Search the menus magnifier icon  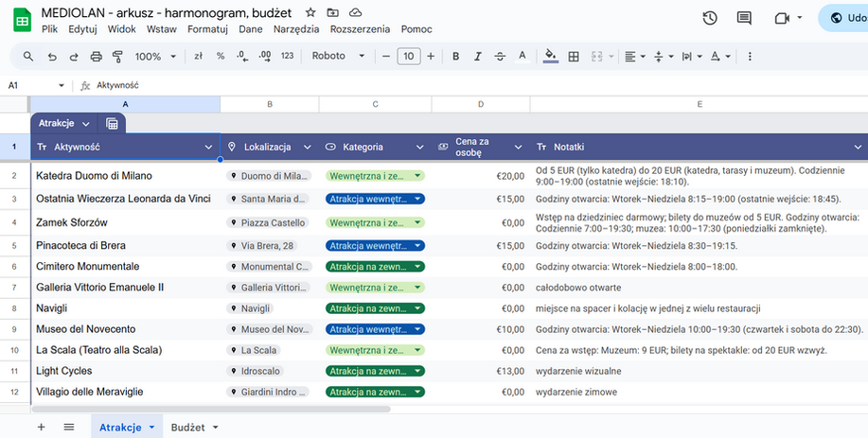pyautogui.click(x=28, y=56)
